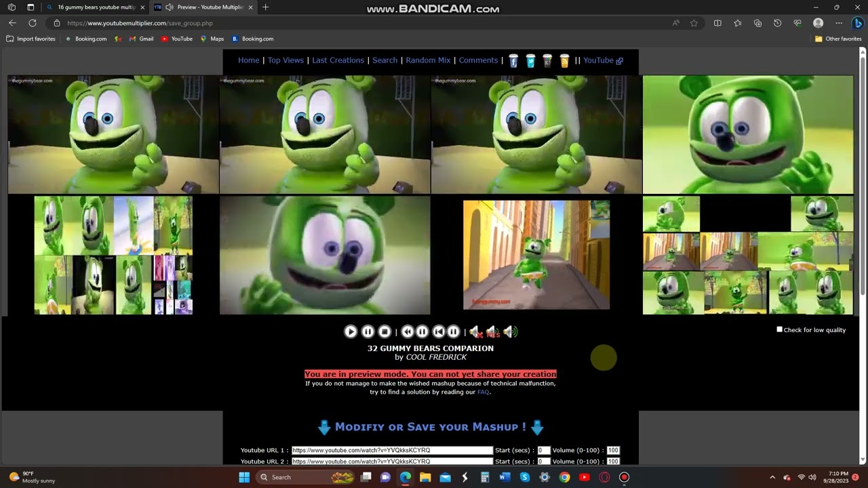Add this page to favorites star
This screenshot has width=868, height=488.
click(x=694, y=23)
